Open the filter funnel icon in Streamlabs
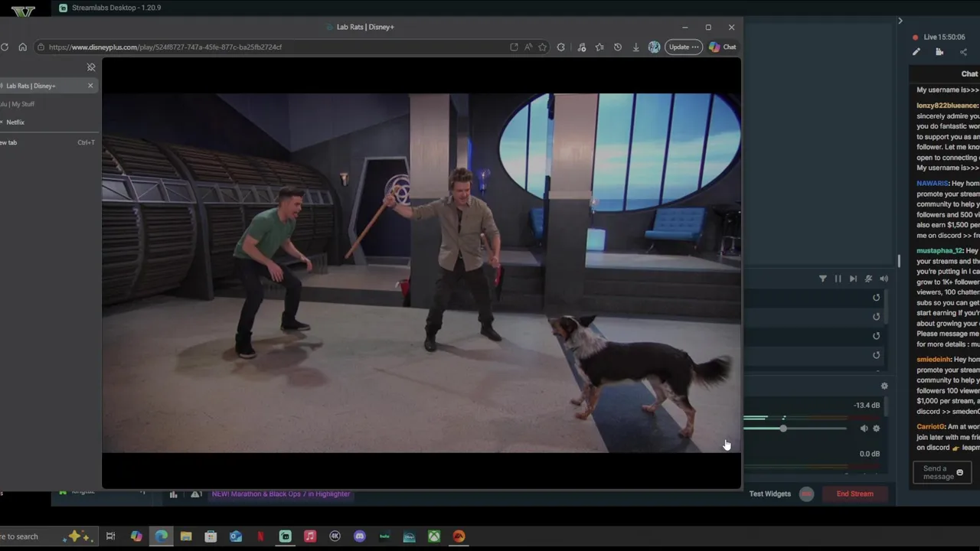Screen dimensions: 980x551 coord(823,279)
